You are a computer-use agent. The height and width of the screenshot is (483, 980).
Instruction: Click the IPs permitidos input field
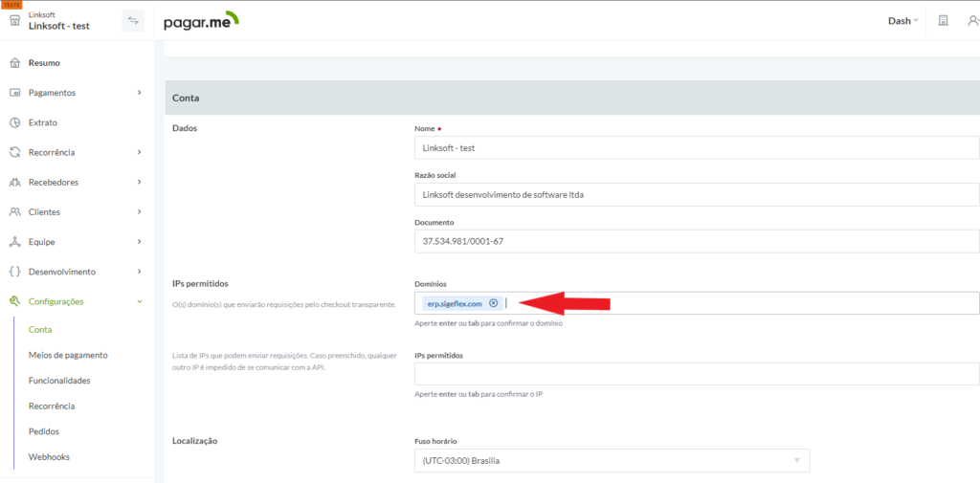(x=697, y=374)
